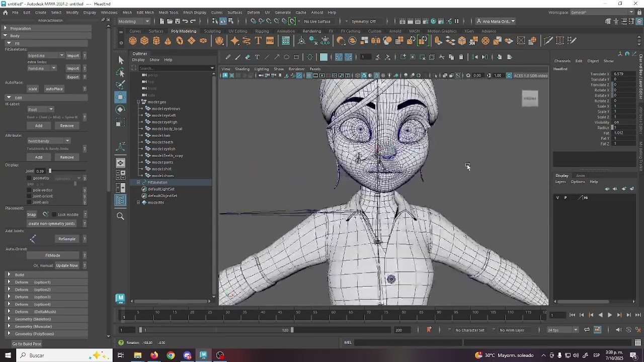Open the biped.ma FitSkeletons dropdown
This screenshot has height=362, width=644.
click(46, 55)
